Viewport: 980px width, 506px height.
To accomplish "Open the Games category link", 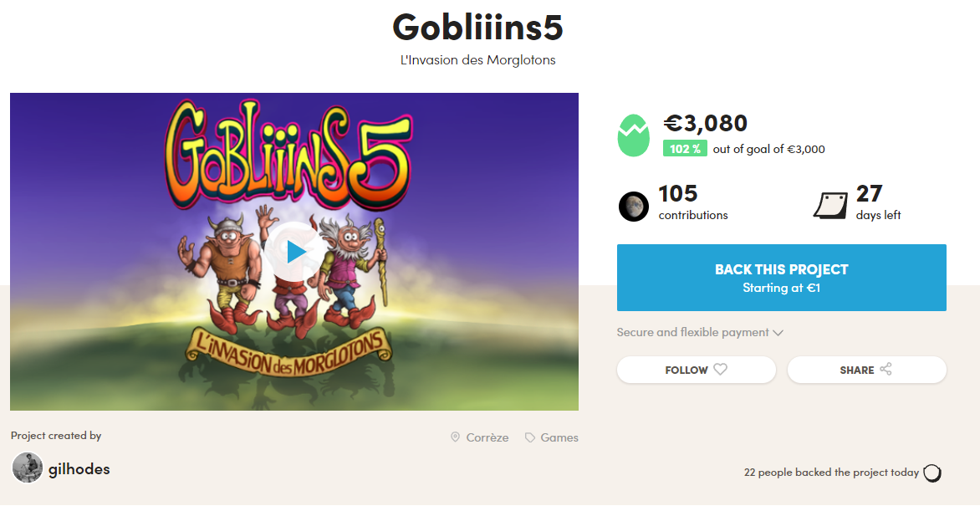I will [x=559, y=437].
